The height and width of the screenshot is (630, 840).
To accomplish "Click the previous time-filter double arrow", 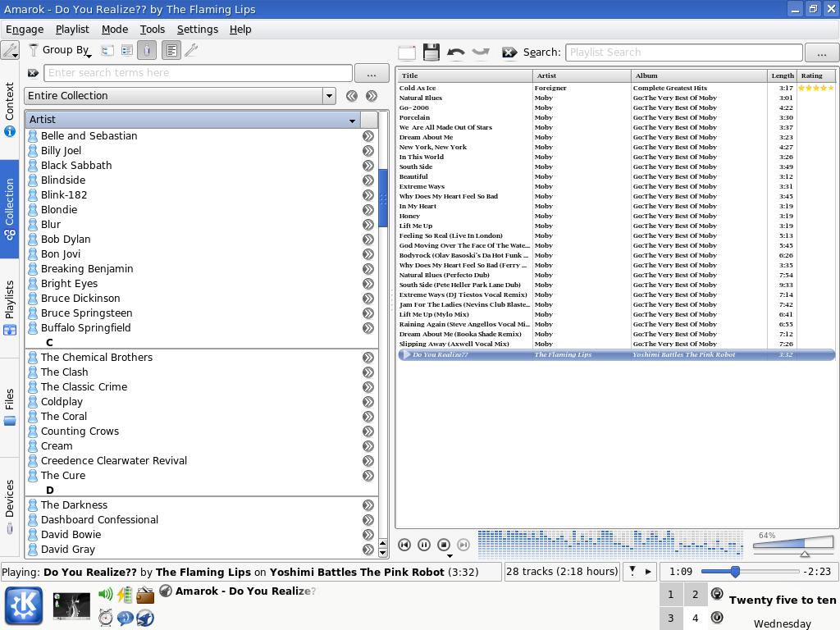I will (x=351, y=96).
